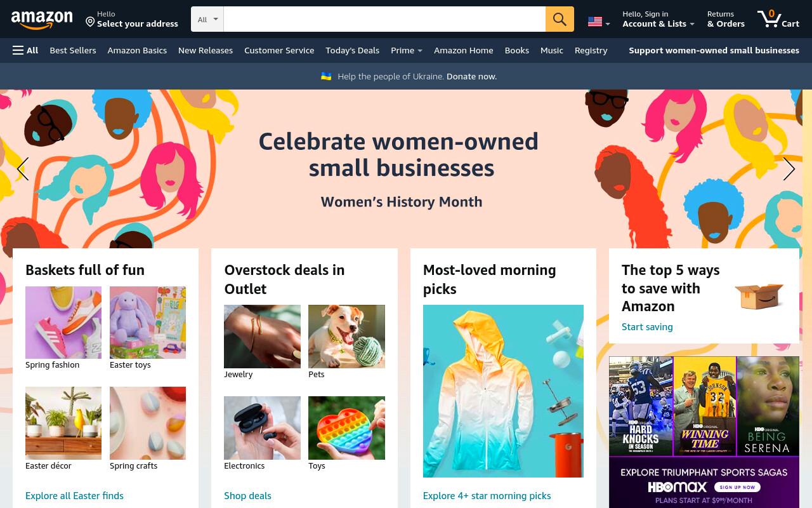
Task: Click Start saving link
Action: [x=647, y=327]
